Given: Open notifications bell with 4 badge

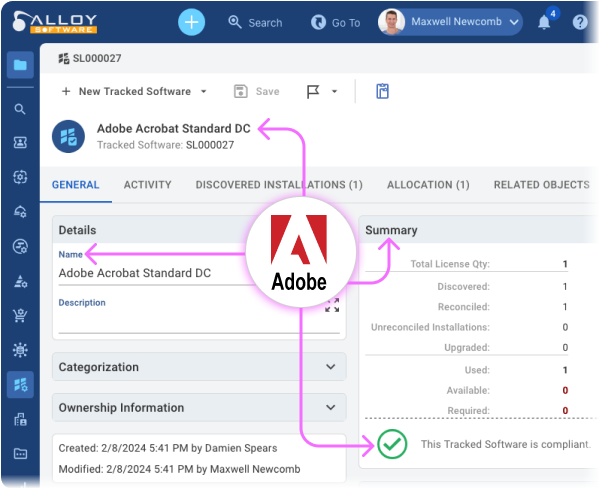Looking at the screenshot, I should coord(546,20).
